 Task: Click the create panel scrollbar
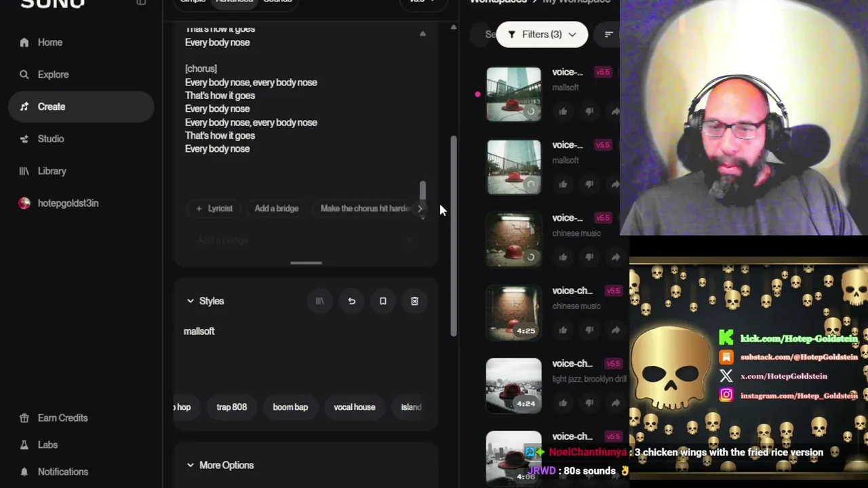point(454,235)
